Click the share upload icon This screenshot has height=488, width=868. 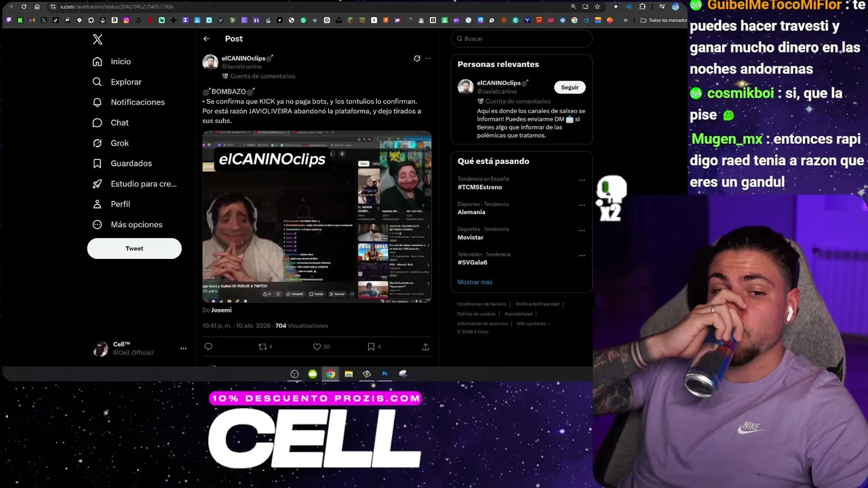coord(425,346)
